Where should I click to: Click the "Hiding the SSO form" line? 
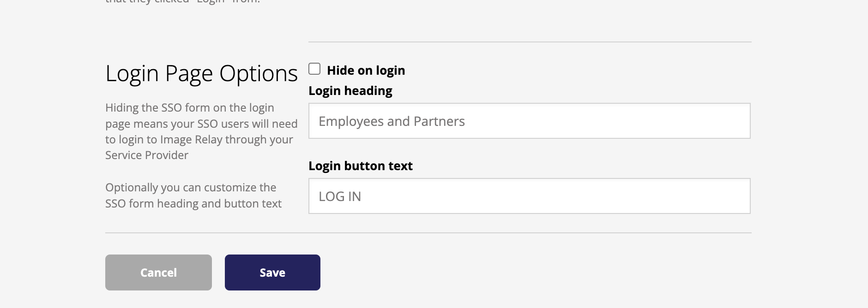tap(189, 108)
